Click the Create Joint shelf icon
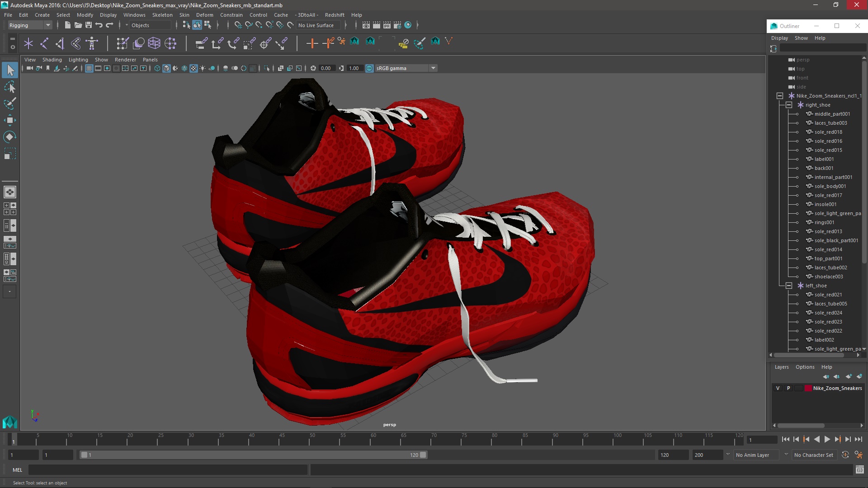The width and height of the screenshot is (868, 488). click(x=44, y=43)
